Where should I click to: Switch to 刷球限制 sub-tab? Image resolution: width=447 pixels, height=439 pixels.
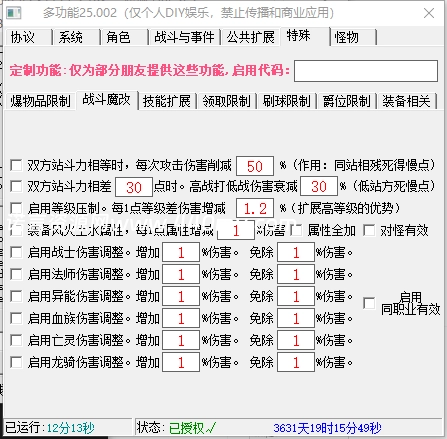click(287, 101)
